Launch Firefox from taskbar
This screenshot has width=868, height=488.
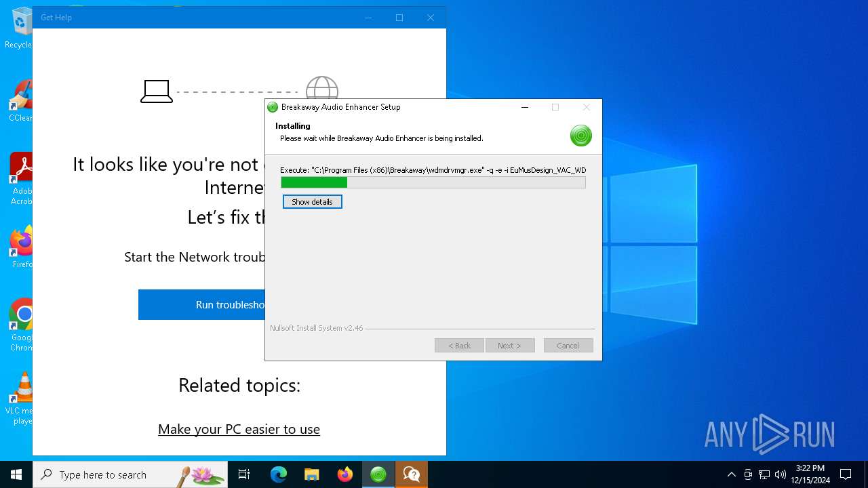pos(344,474)
